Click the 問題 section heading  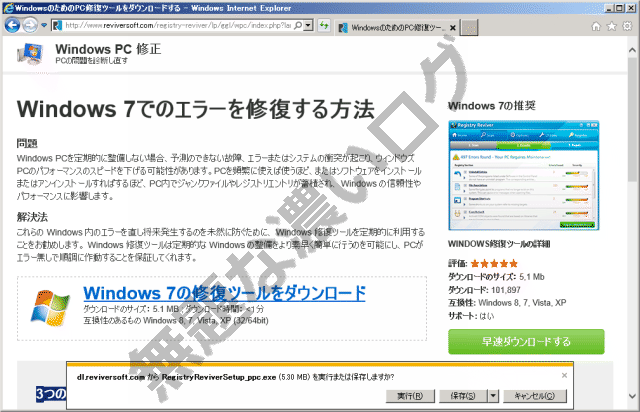[x=27, y=143]
